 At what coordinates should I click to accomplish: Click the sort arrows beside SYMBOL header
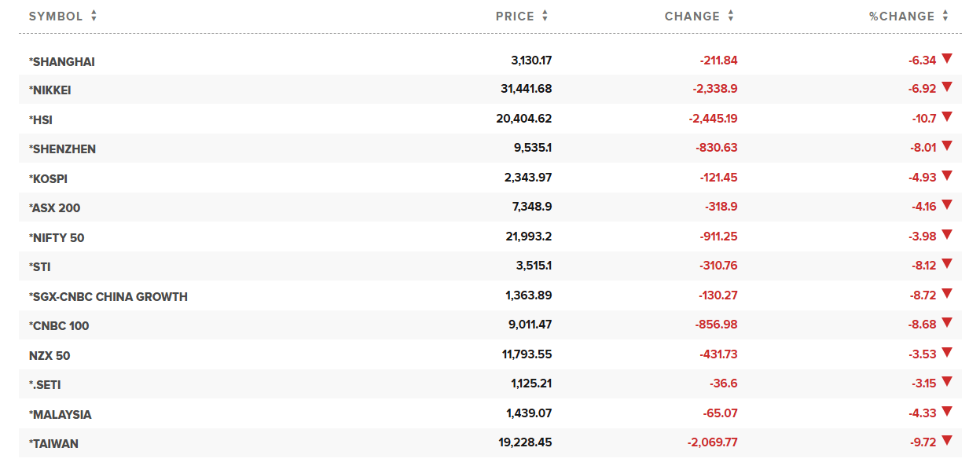[94, 16]
